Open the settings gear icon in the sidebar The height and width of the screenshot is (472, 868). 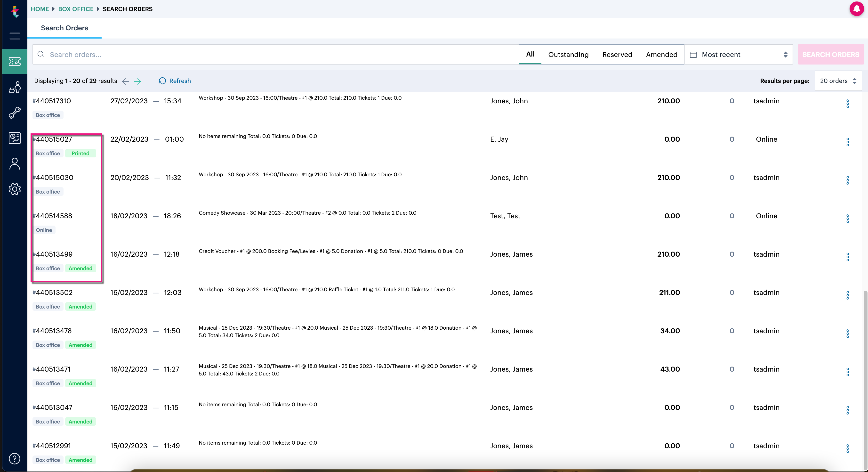click(x=15, y=189)
